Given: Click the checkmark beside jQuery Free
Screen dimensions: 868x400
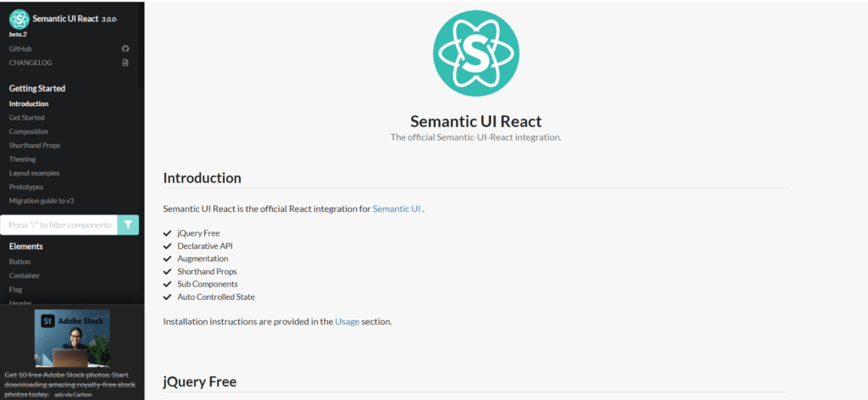Looking at the screenshot, I should pos(167,233).
